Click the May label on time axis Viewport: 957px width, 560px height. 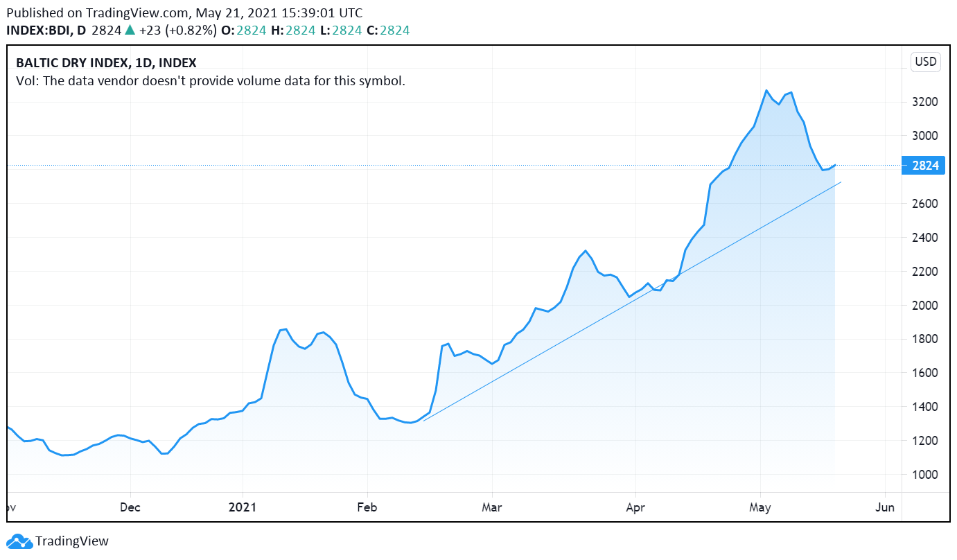pos(760,507)
